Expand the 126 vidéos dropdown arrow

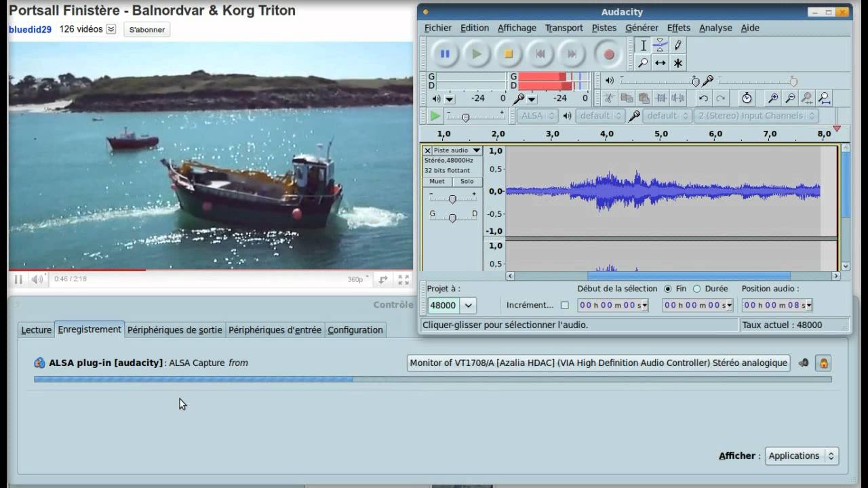[111, 29]
